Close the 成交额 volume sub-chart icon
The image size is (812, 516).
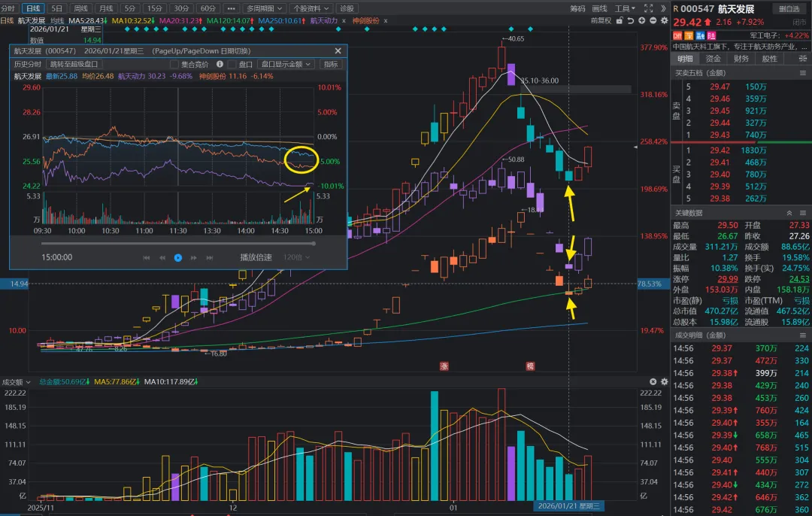(x=653, y=382)
